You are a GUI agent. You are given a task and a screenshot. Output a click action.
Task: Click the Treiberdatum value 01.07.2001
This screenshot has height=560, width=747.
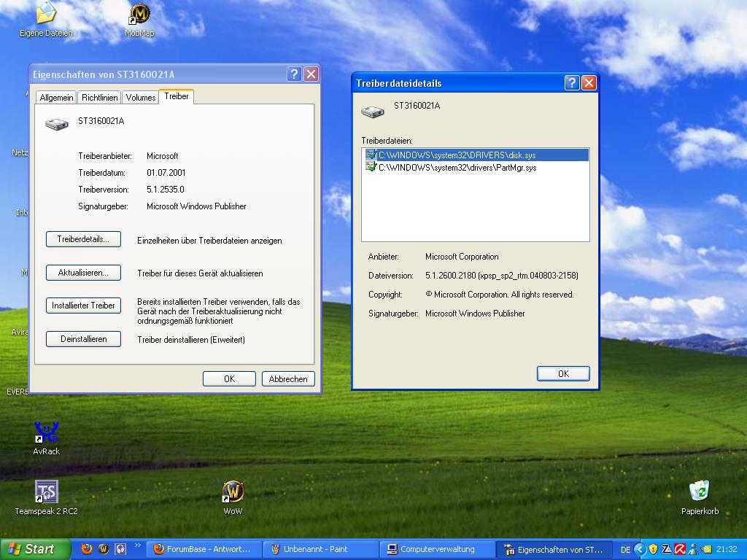point(166,172)
